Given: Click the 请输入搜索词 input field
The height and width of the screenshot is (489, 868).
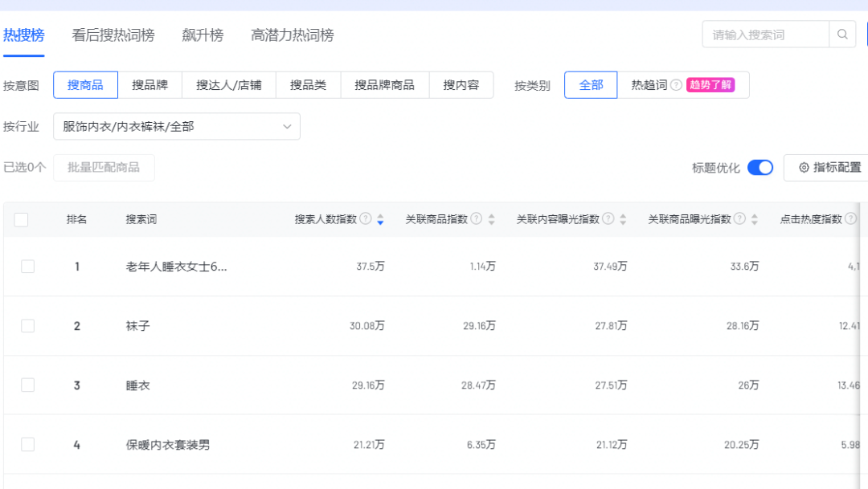Looking at the screenshot, I should tap(764, 35).
